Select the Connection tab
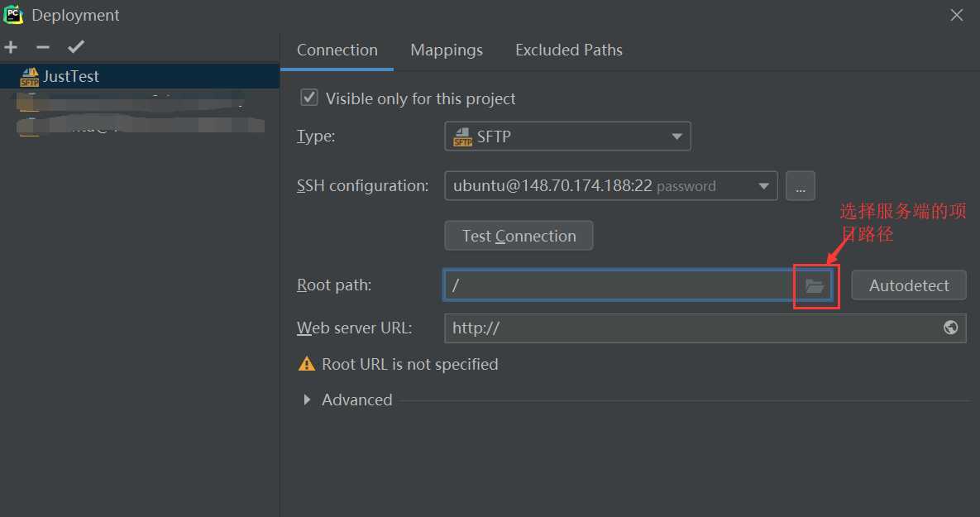 (337, 50)
